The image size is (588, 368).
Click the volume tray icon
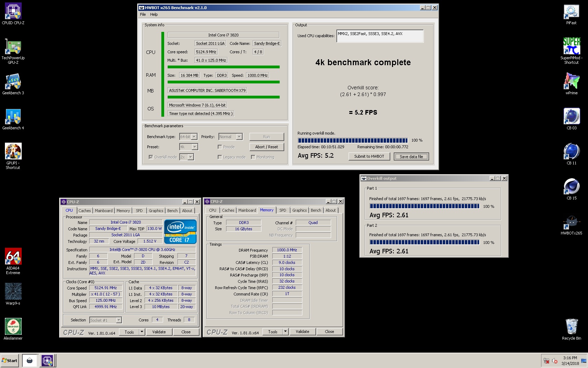pyautogui.click(x=555, y=361)
